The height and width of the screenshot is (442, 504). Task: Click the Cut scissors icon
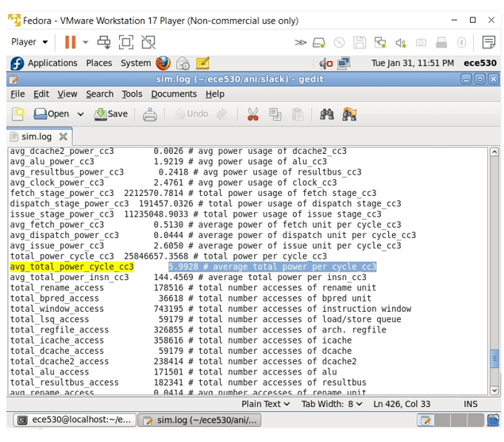point(253,114)
